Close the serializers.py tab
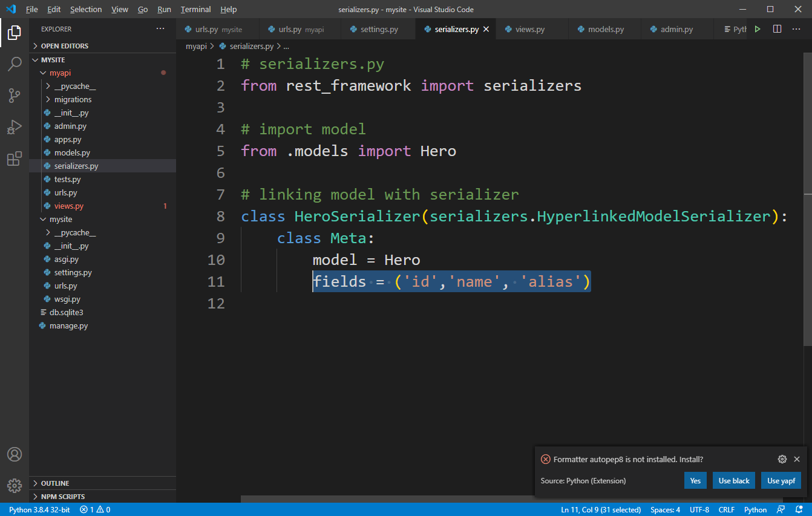This screenshot has width=812, height=516. coord(486,29)
